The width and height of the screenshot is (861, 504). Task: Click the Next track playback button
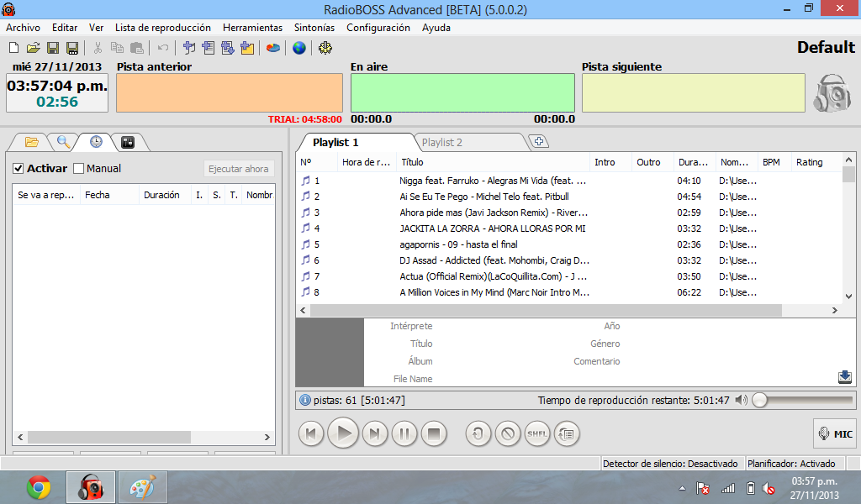coord(374,433)
